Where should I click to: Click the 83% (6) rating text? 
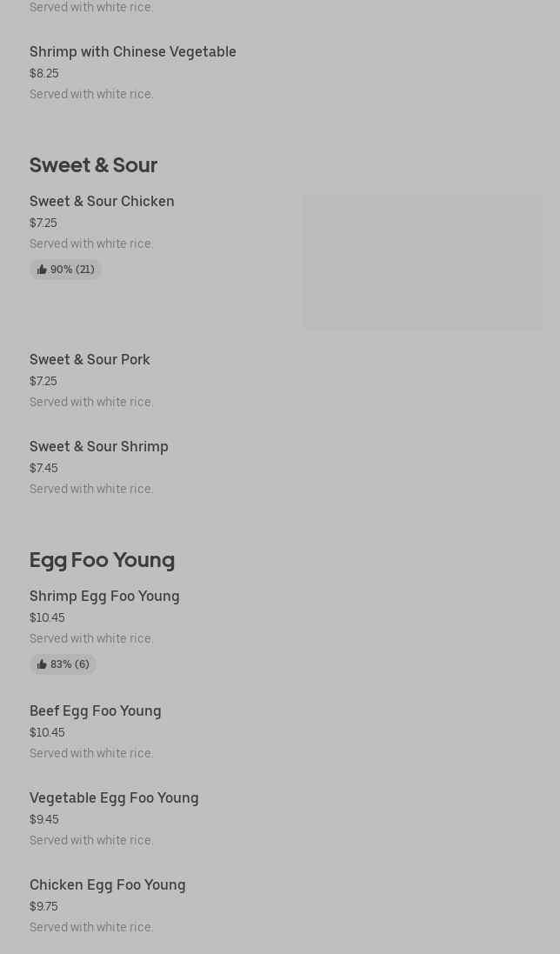(70, 664)
